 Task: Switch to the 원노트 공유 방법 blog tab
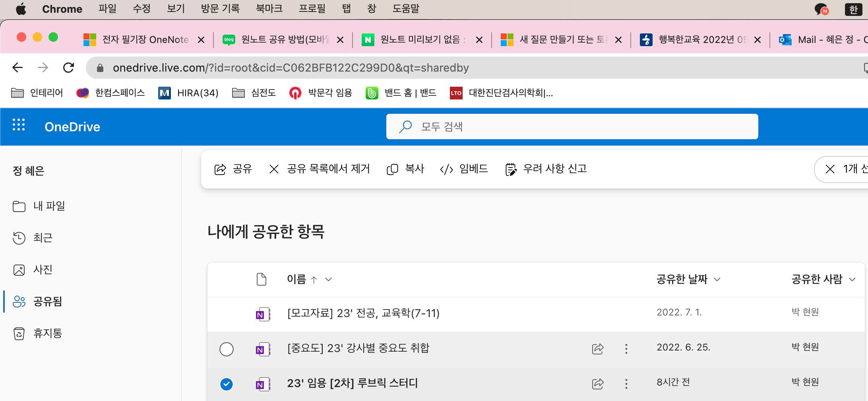[283, 39]
